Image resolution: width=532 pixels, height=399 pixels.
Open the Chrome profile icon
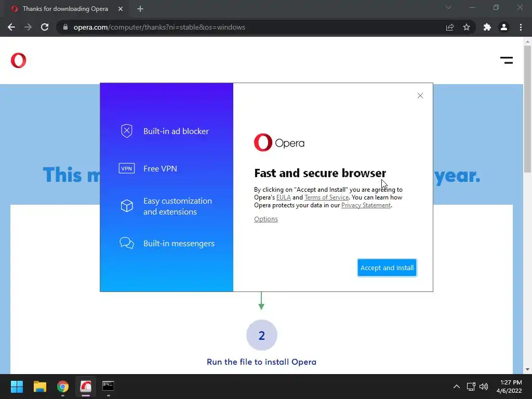click(504, 27)
